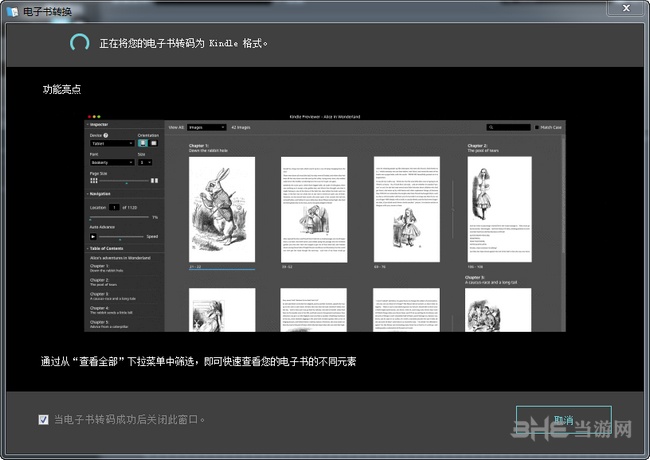Click the green maximize dot in preview

coord(99,117)
